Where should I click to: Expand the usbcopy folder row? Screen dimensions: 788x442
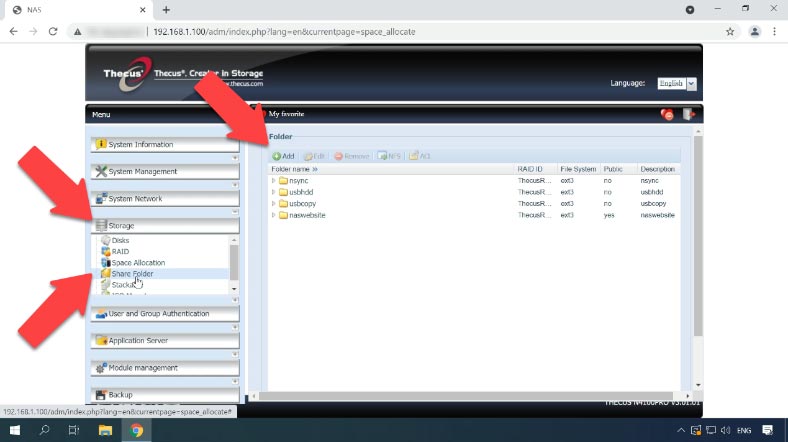(x=273, y=204)
